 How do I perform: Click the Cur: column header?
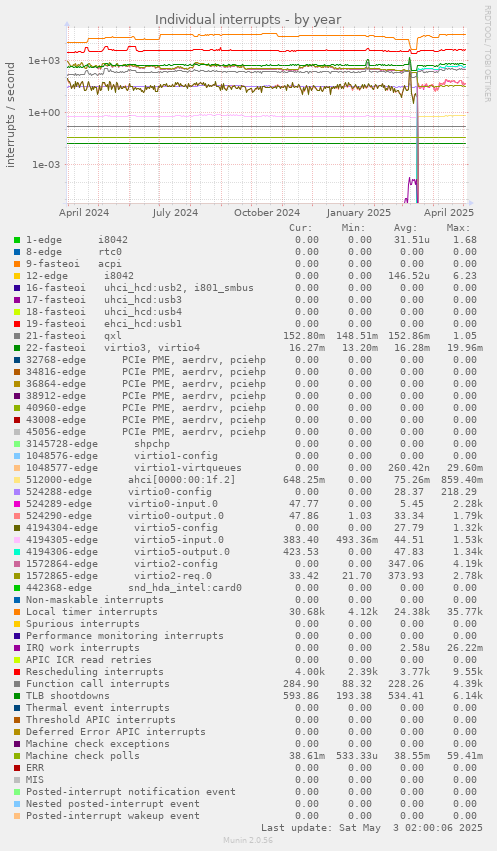(x=301, y=228)
